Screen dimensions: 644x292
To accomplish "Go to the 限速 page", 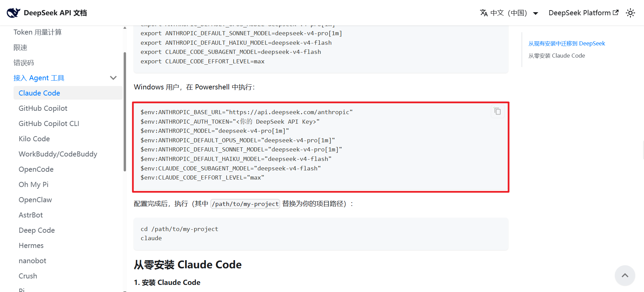I will click(x=20, y=47).
